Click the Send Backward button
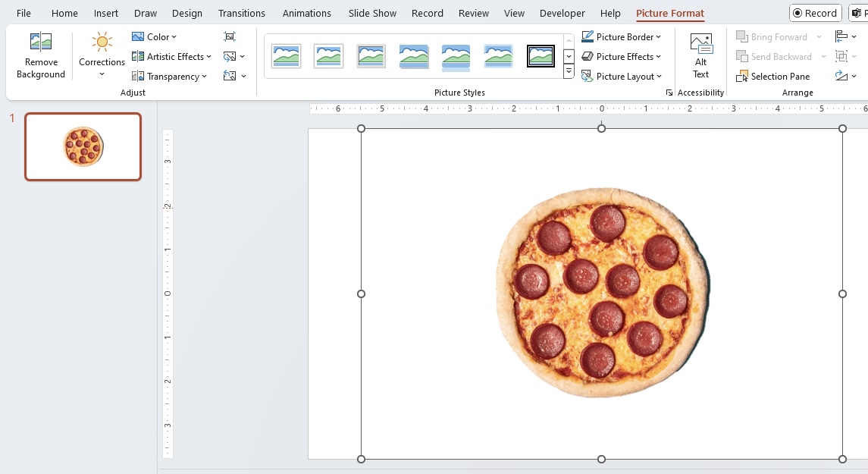This screenshot has width=868, height=474. pos(774,56)
